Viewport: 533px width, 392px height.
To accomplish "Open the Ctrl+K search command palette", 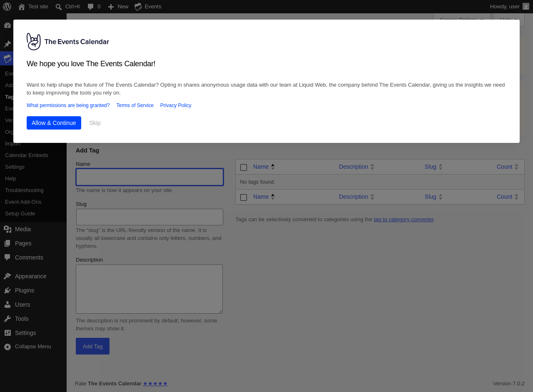I will (68, 7).
